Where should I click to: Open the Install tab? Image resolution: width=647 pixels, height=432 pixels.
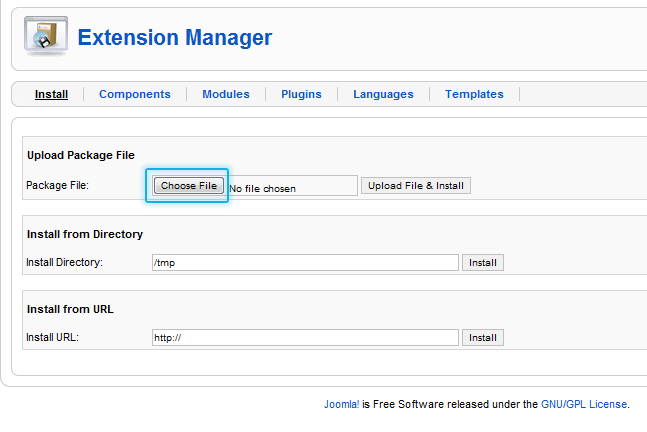coord(51,94)
